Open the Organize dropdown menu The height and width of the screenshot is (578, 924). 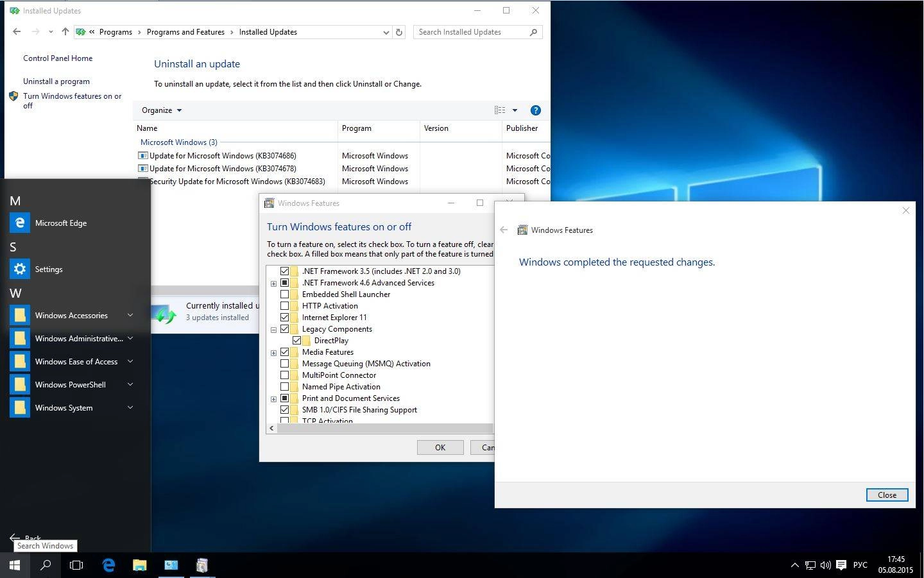[162, 110]
